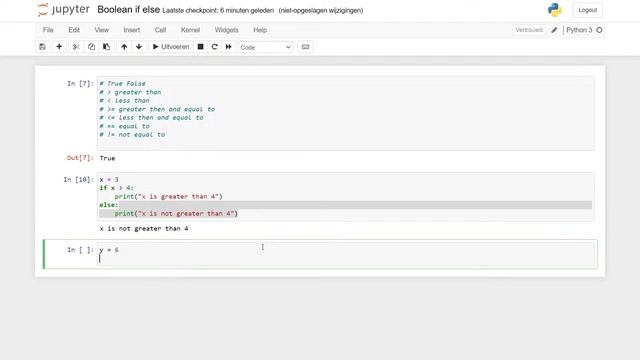The image size is (640, 360).
Task: Insert a cell below with the plus icon
Action: point(59,47)
